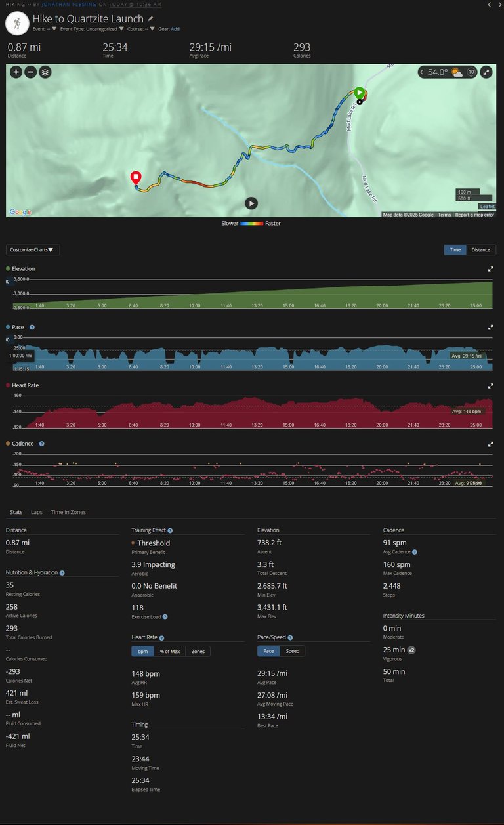Open Pace/Speed section help icon
This screenshot has width=504, height=825.
[290, 637]
